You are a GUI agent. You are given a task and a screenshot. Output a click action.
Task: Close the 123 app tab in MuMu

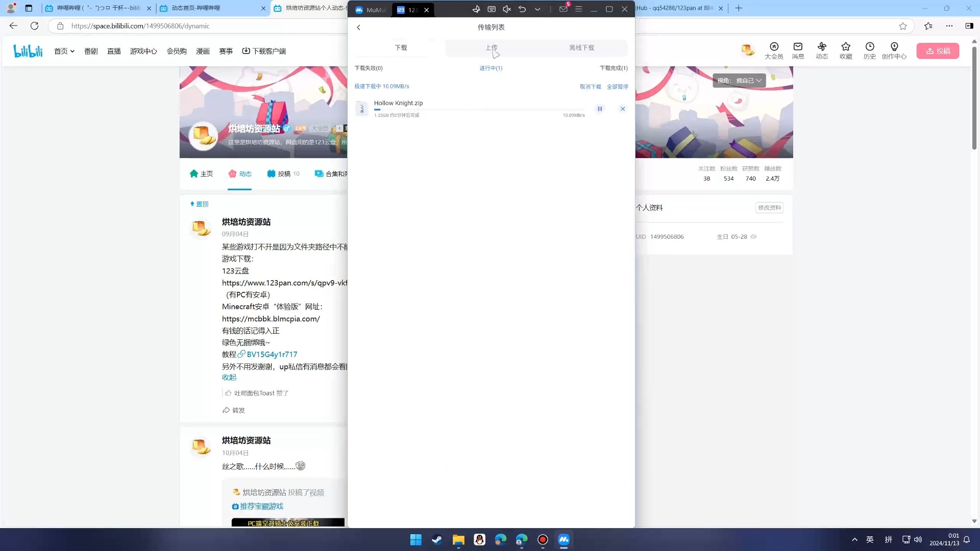tap(427, 10)
